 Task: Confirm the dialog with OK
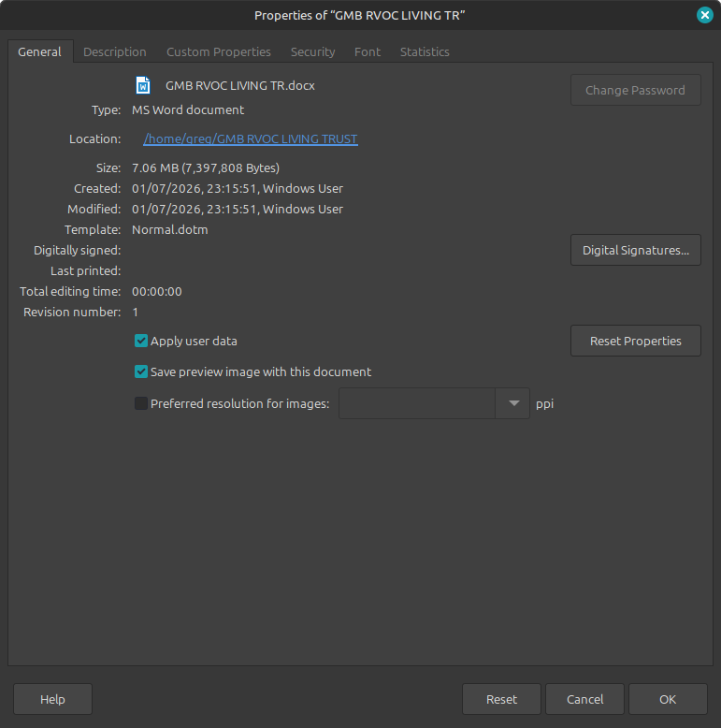point(667,699)
